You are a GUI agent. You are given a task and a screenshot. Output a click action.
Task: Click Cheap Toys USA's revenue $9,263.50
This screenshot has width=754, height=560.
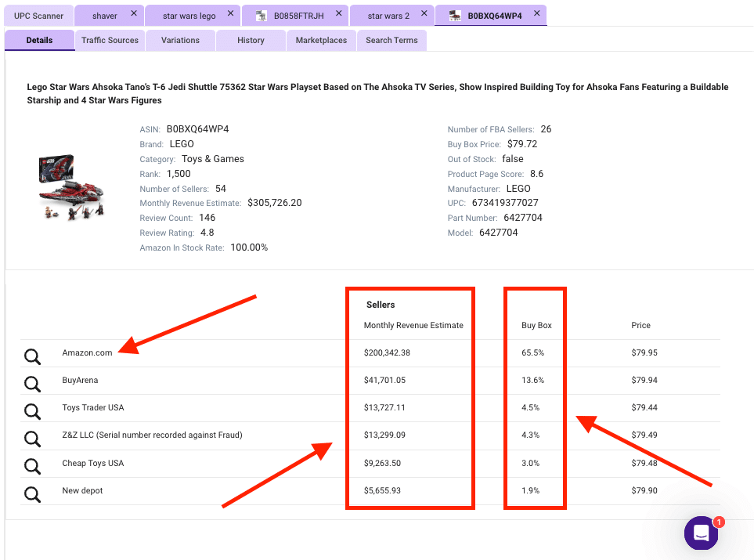382,463
